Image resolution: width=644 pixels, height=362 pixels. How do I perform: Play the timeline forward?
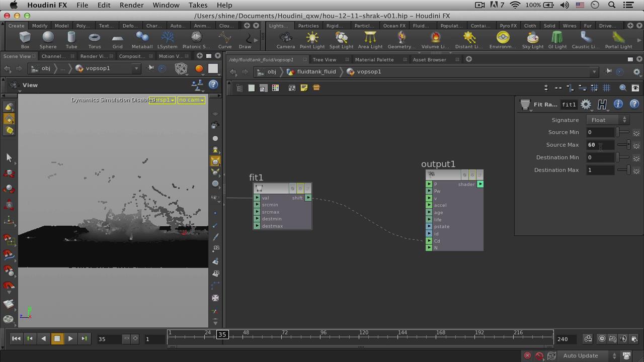tap(70, 339)
